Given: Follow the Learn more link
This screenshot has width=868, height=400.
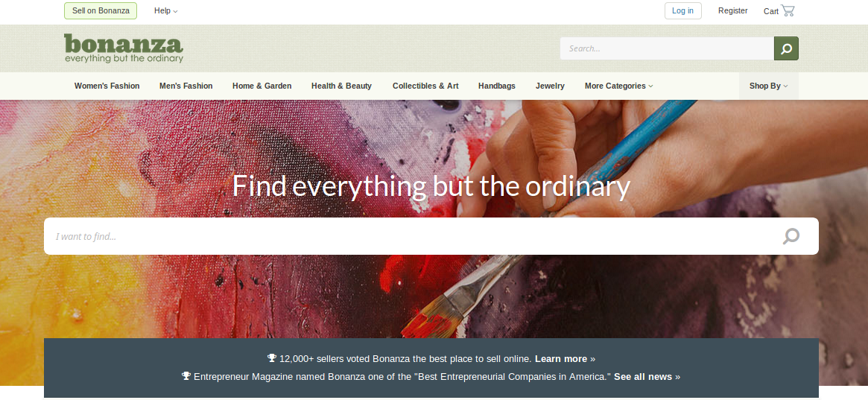Looking at the screenshot, I should (561, 358).
